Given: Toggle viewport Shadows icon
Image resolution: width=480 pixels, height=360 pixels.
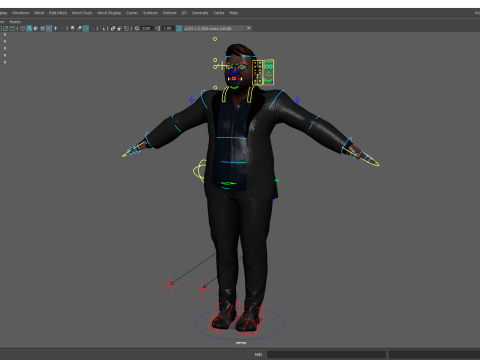Looking at the screenshot, I should pos(62,28).
